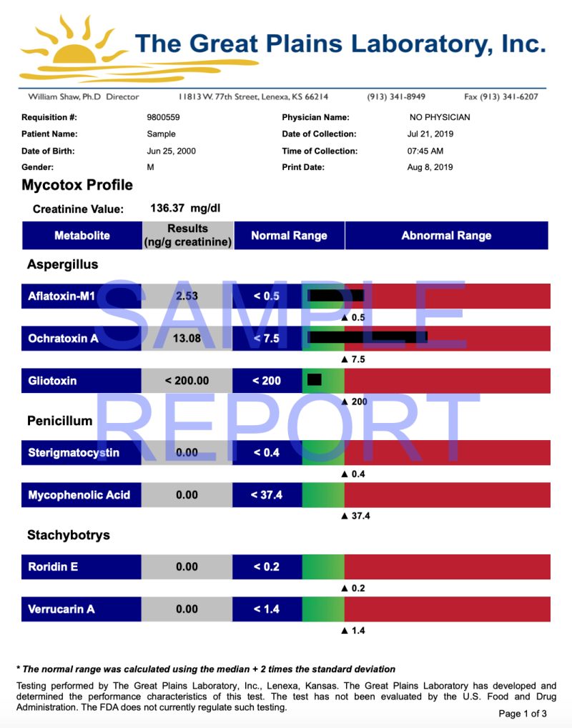
Task: Select Ochratoxin A result 13.08
Action: point(187,339)
